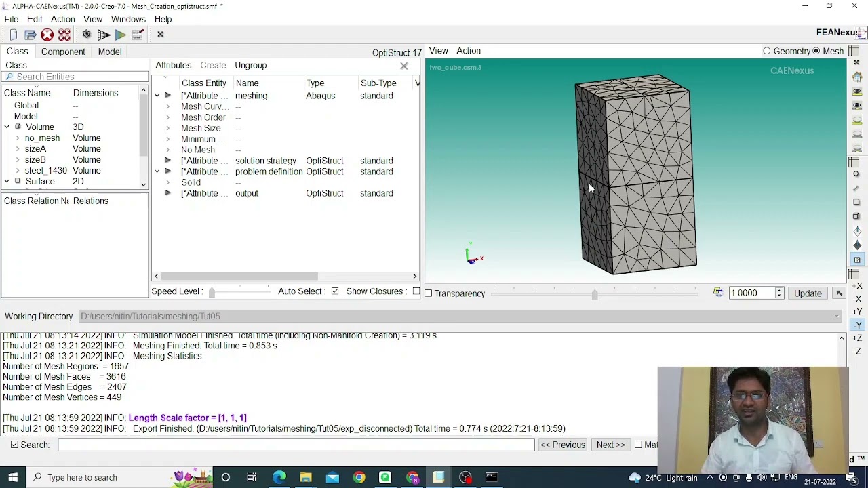Viewport: 868px width, 488px height.
Task: Collapse the meshing attribute row
Action: point(157,96)
